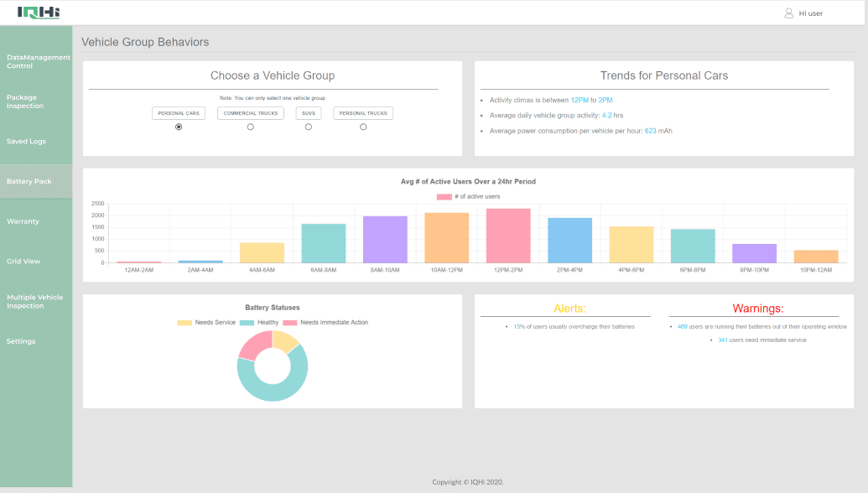Switch to Grid View
The height and width of the screenshot is (493, 868).
tap(23, 261)
